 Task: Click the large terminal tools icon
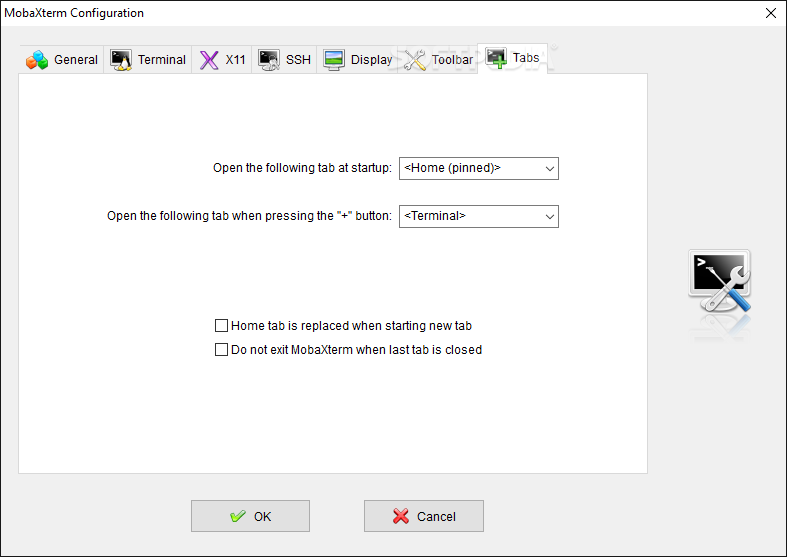tap(720, 282)
